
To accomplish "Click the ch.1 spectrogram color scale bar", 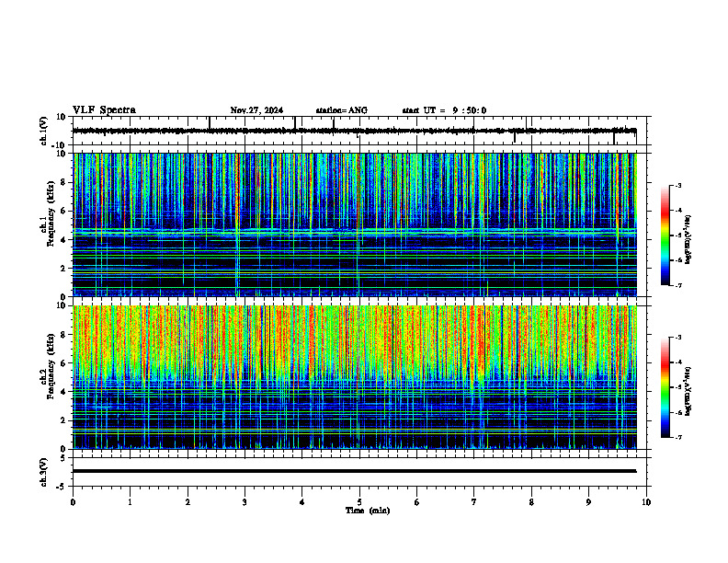I will point(665,236).
